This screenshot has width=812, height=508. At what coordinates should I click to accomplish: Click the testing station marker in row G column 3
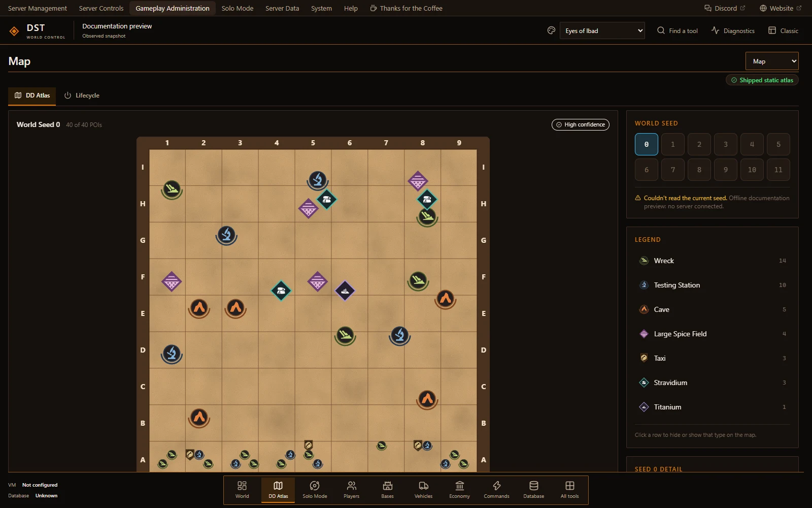[226, 235]
